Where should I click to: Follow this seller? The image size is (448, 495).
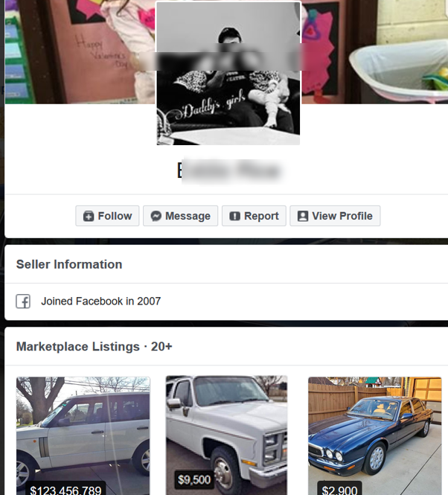(107, 216)
